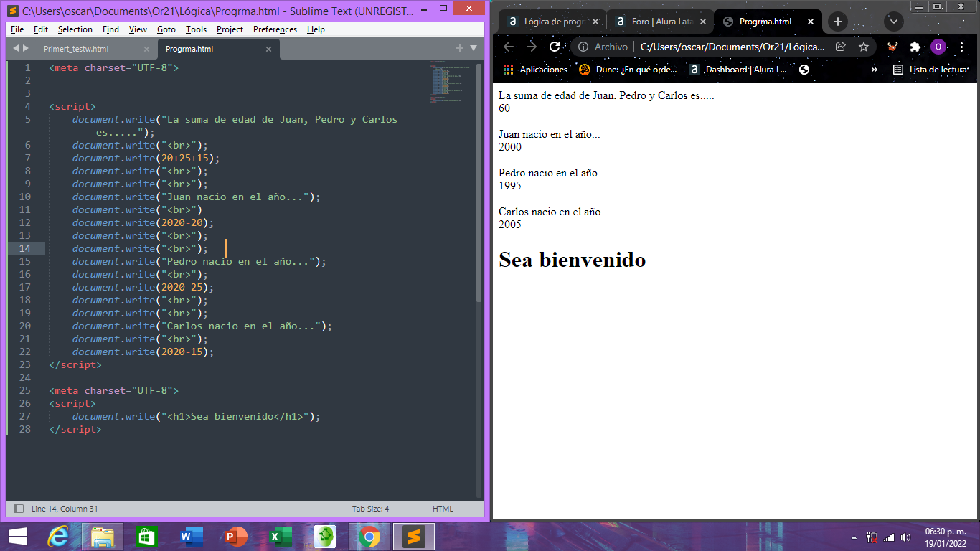Open Aplicaciones bookmark
Viewport: 980px width, 551px height.
tap(535, 70)
